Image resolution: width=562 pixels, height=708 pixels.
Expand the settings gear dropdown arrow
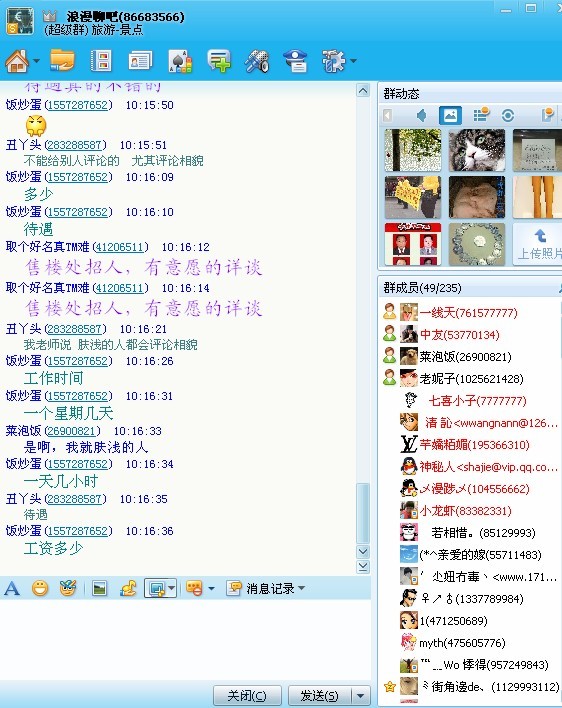point(353,61)
